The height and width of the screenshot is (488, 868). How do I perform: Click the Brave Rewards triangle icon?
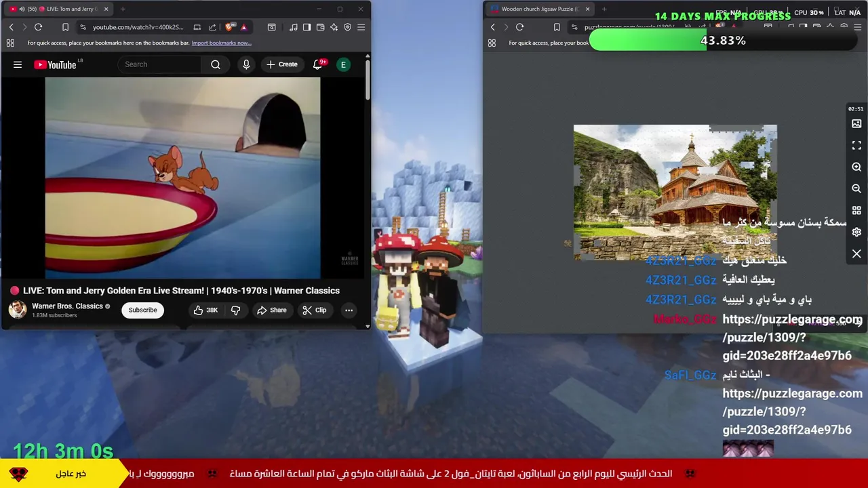(243, 27)
